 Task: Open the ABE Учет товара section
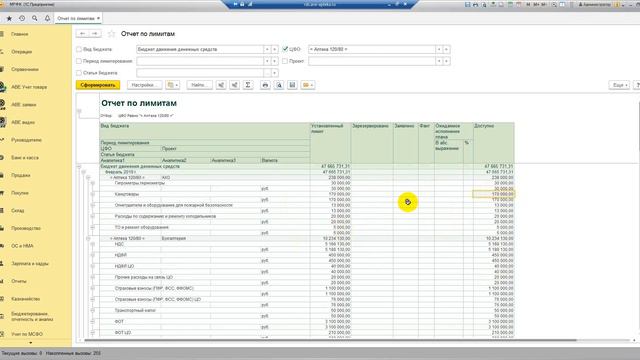coord(29,87)
